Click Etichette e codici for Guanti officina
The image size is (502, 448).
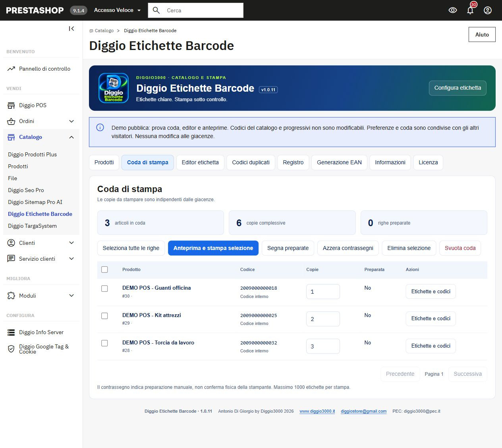(431, 292)
